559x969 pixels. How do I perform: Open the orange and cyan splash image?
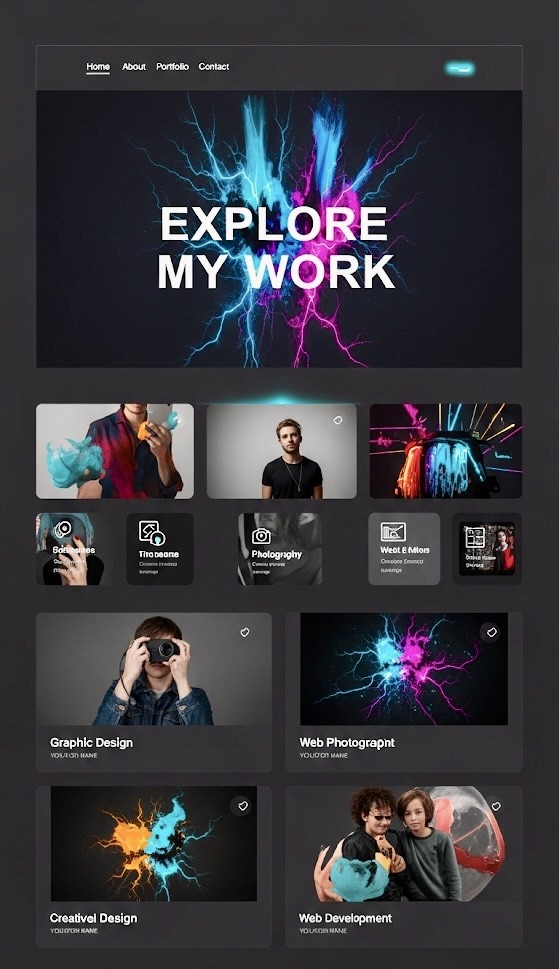(154, 844)
